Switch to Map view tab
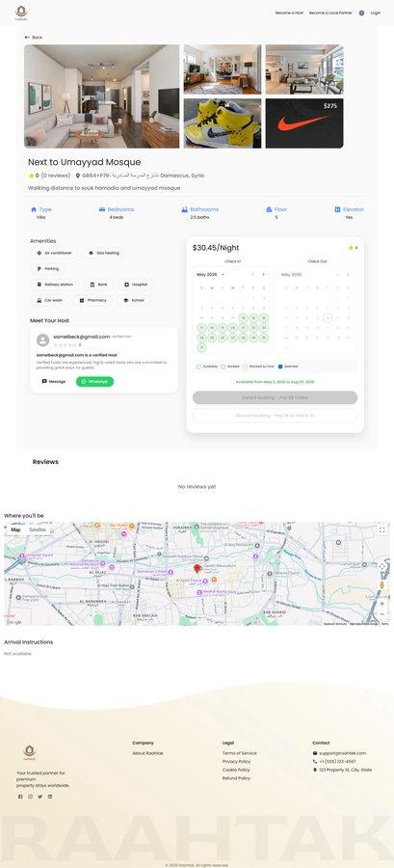Screen dimensions: 394x868 [15, 529]
